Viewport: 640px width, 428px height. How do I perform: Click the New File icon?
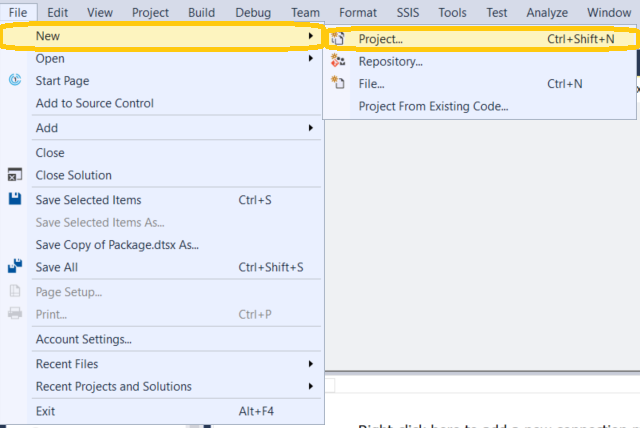tap(338, 84)
